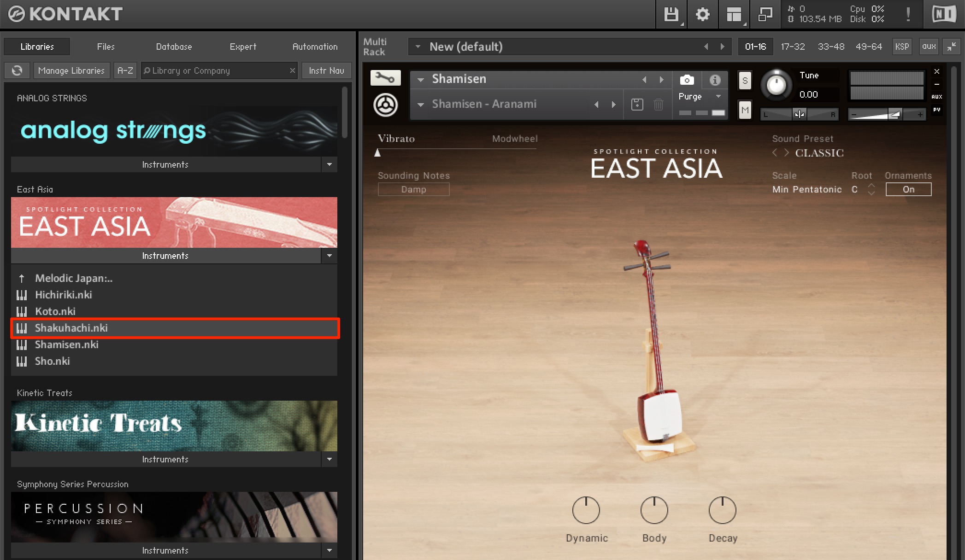This screenshot has width=965, height=560.
Task: Click the Manage Libraries button
Action: click(x=71, y=70)
